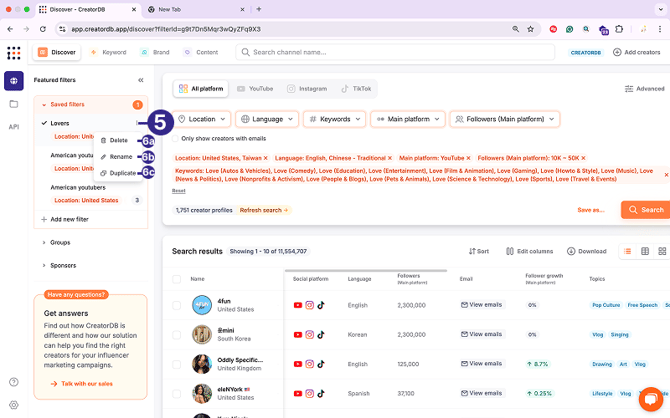Open the globe Discover sidebar icon
670x418 pixels.
pyautogui.click(x=14, y=81)
